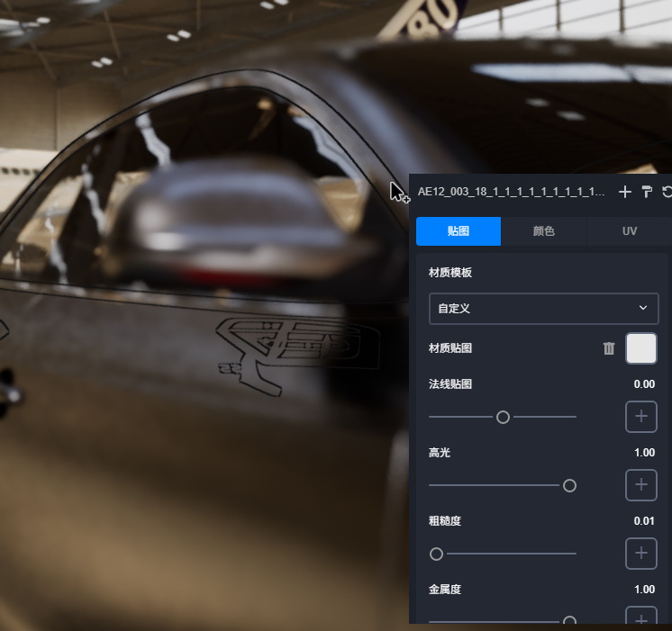
Task: Click the 材质模板 label
Action: [450, 273]
